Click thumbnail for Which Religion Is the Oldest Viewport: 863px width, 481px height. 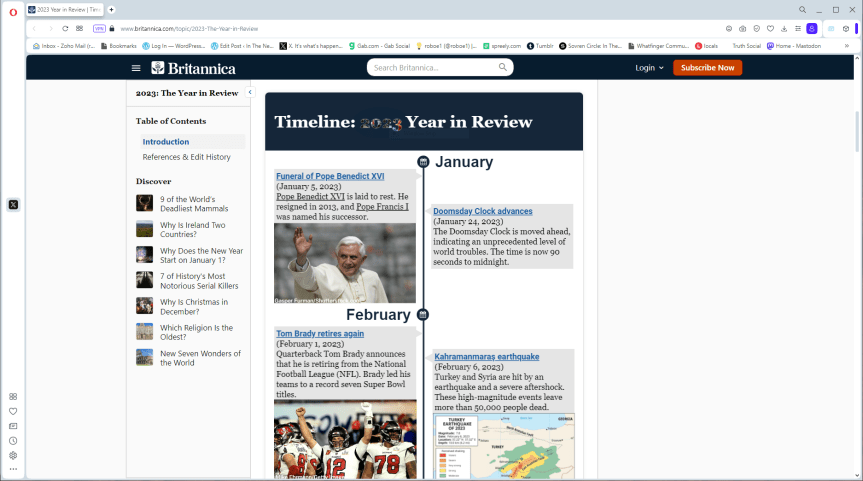pyautogui.click(x=144, y=331)
